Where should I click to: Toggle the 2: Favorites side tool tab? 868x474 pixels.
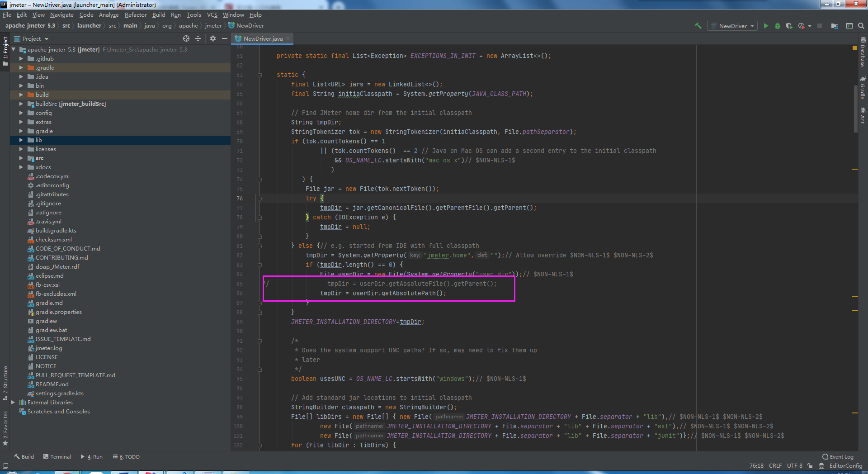coord(5,428)
